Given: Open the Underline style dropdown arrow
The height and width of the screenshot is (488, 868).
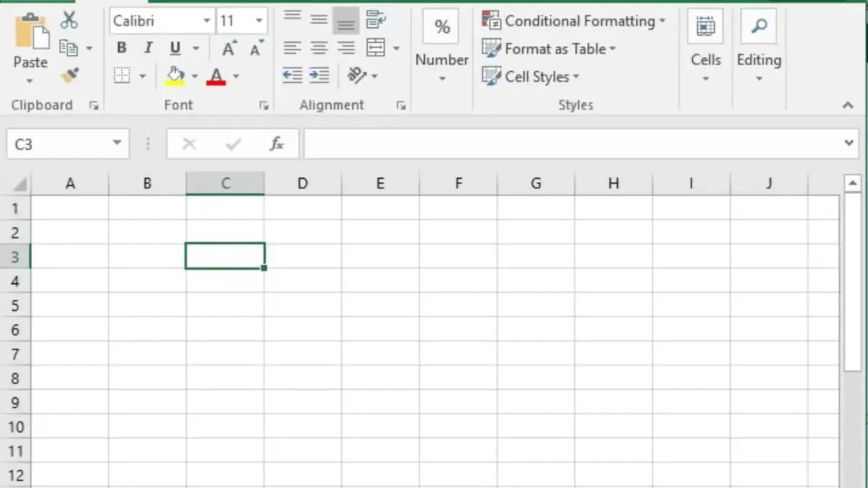Looking at the screenshot, I should click(196, 49).
